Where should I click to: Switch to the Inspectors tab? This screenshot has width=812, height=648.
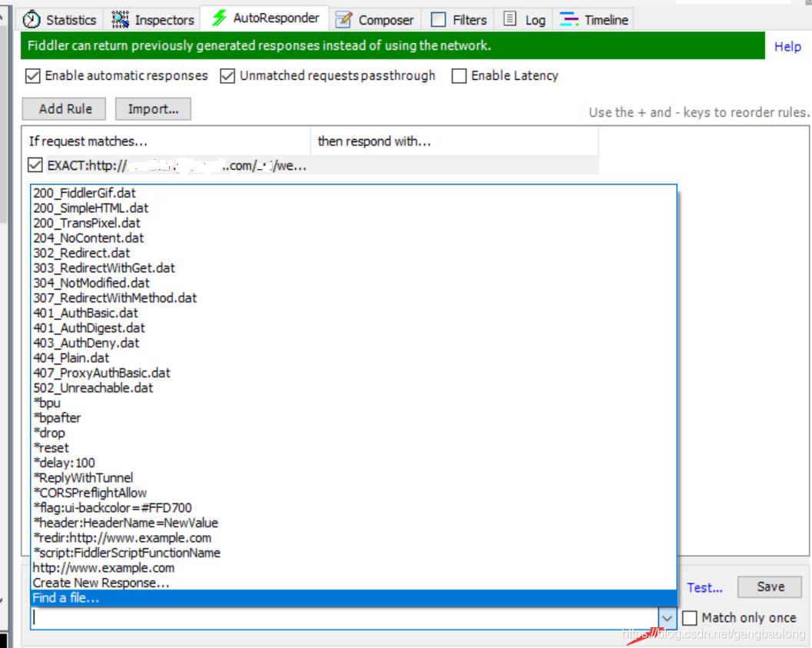coord(152,20)
